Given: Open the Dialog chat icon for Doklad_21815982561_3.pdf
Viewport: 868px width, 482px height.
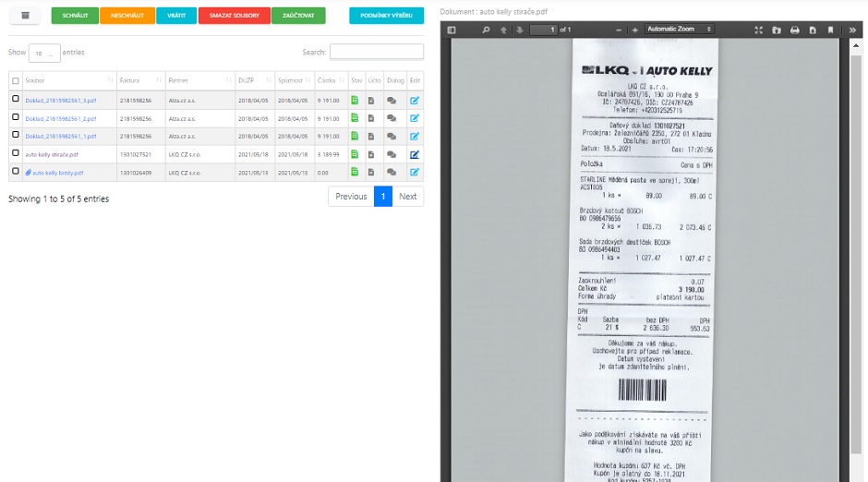Looking at the screenshot, I should pyautogui.click(x=392, y=100).
